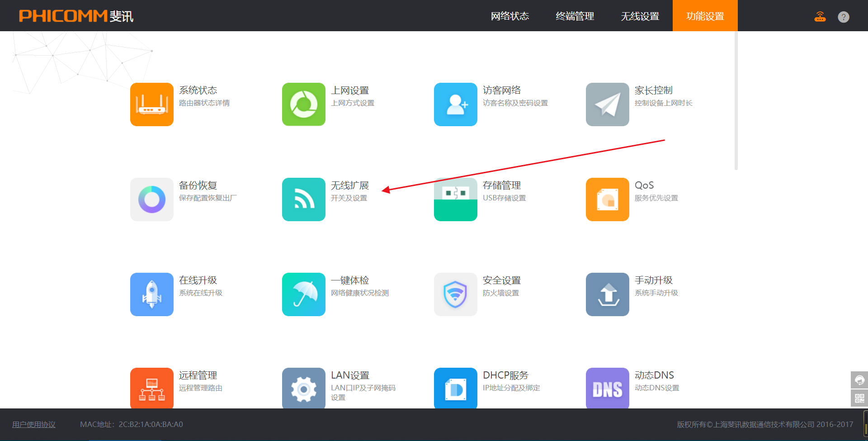868x441 pixels.
Task: Open the 系统状态 router status icon
Action: point(152,104)
